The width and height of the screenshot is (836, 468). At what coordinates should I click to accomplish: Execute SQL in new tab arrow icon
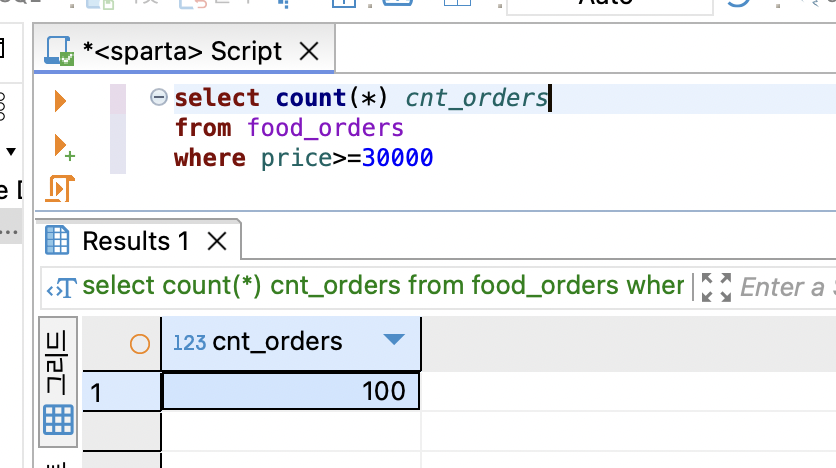pos(64,148)
